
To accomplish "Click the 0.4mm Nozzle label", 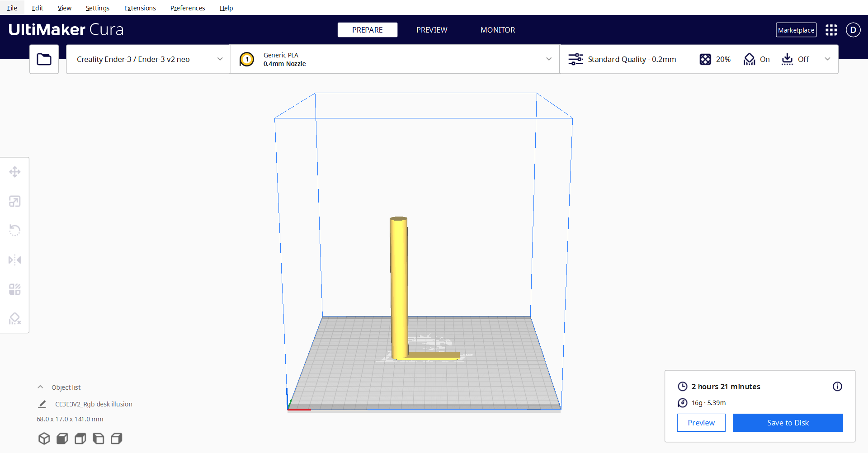I will pos(285,64).
